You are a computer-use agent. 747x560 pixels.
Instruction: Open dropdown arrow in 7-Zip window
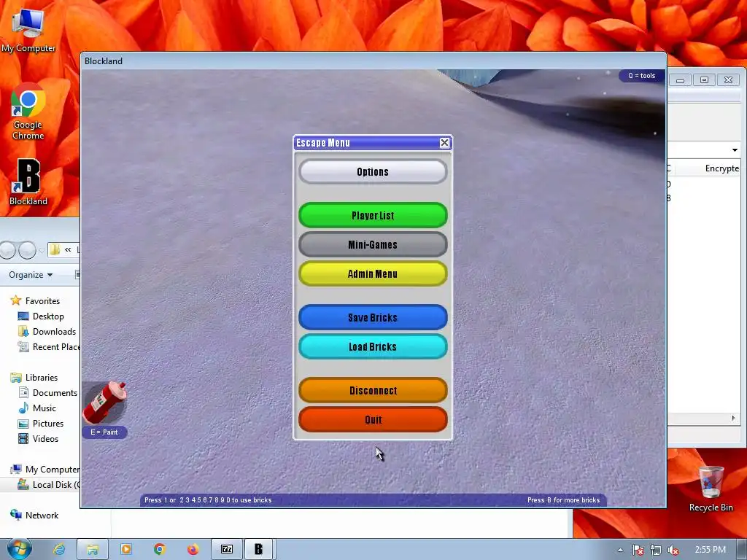click(x=735, y=150)
